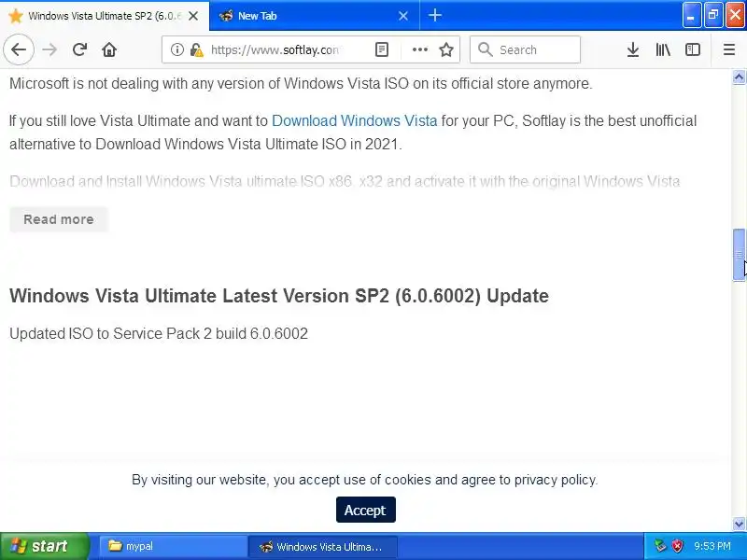Switch to the mypal folder taskbar item
747x560 pixels.
tap(173, 546)
